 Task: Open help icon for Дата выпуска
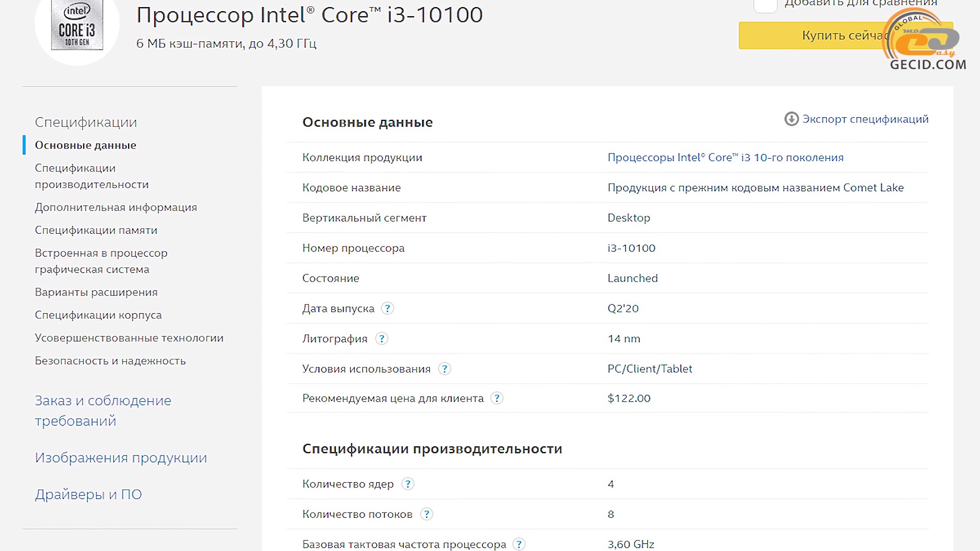[x=387, y=308]
